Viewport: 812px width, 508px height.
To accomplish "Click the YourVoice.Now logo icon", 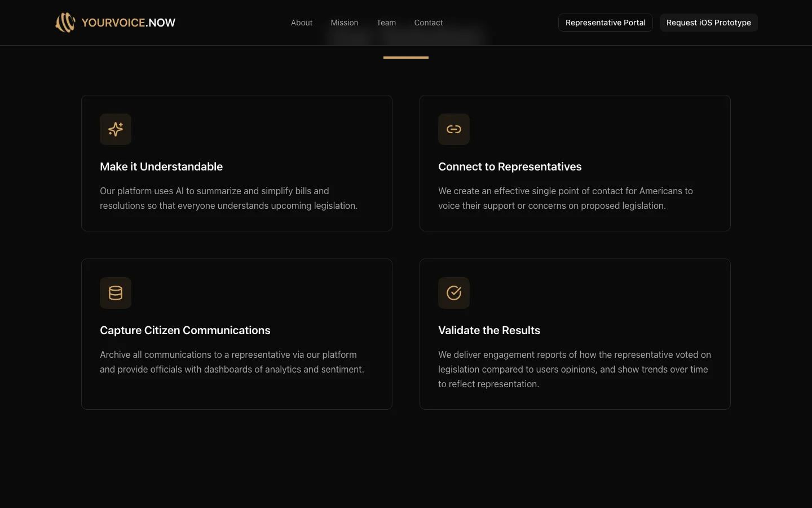I will [65, 23].
